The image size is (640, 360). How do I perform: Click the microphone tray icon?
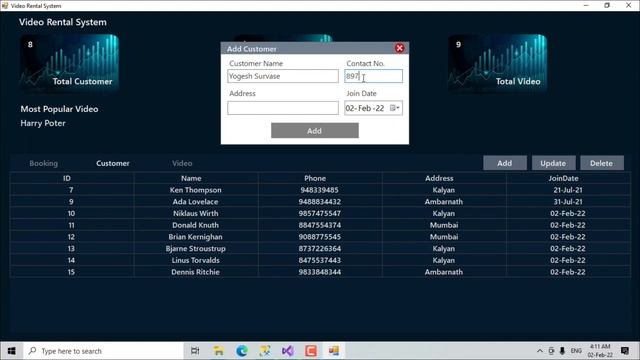pos(562,351)
